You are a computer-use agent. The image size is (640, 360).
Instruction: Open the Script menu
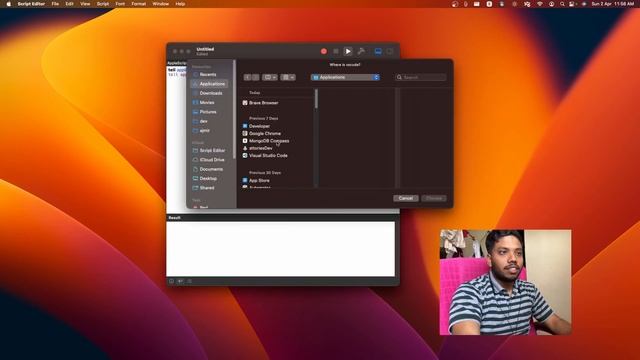point(103,4)
